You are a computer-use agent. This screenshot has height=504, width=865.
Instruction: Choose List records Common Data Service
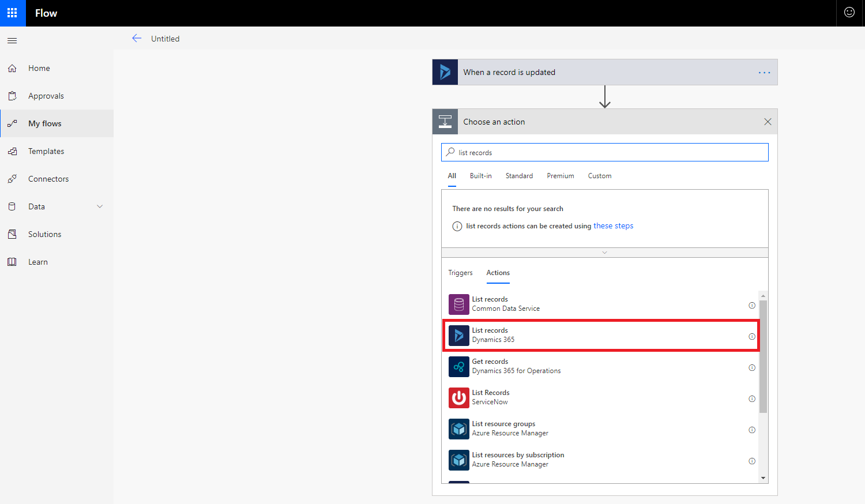[601, 304]
